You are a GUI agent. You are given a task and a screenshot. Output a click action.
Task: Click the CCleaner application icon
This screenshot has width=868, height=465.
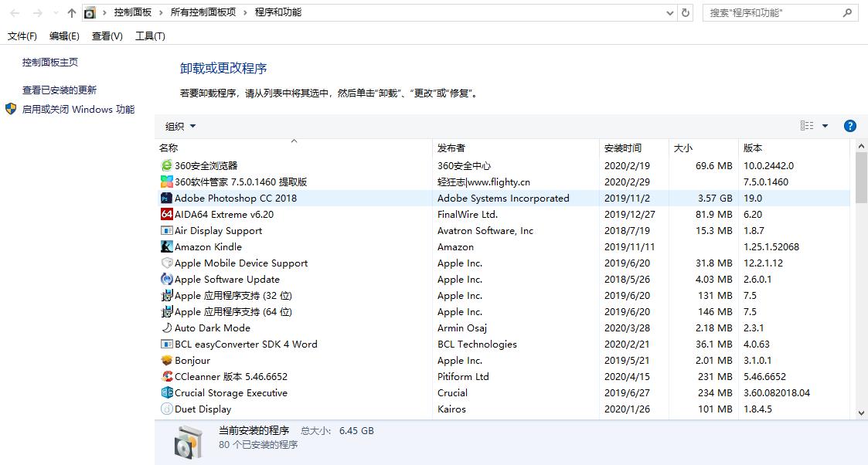point(168,376)
